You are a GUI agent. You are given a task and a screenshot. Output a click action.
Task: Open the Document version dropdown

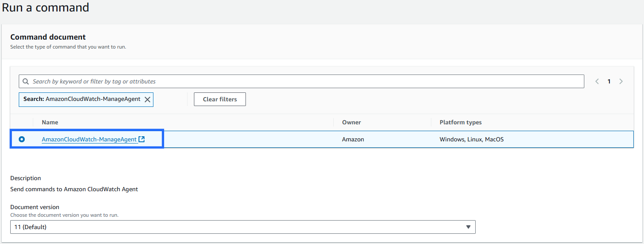243,227
